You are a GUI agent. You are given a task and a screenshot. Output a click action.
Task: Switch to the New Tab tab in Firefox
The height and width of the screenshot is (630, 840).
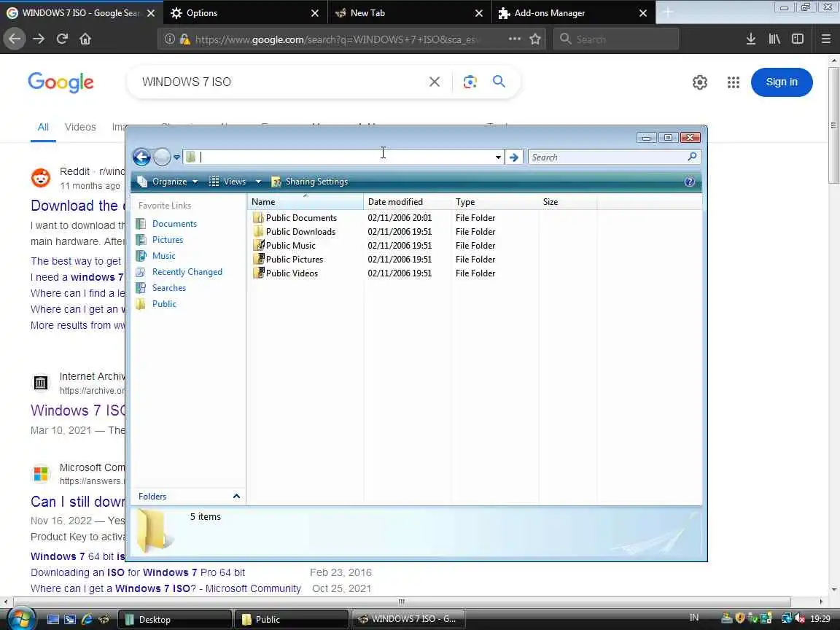pos(409,13)
